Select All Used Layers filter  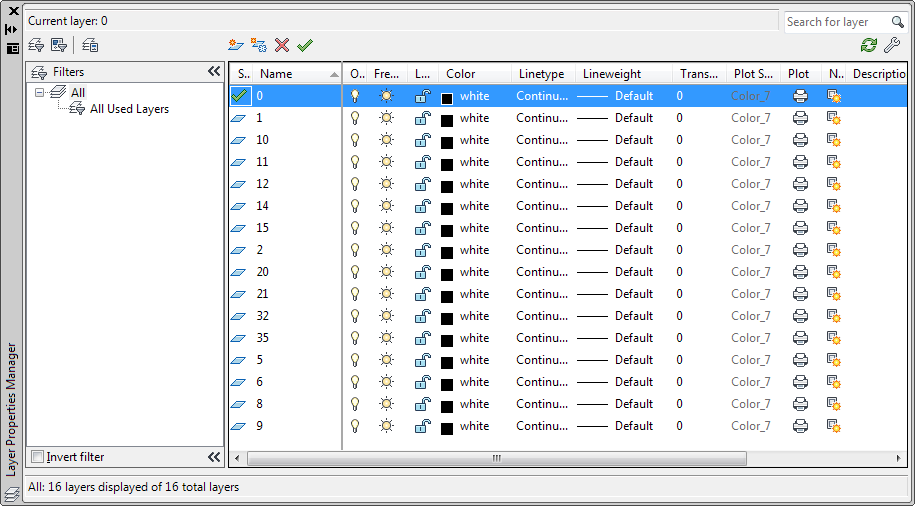click(x=129, y=109)
